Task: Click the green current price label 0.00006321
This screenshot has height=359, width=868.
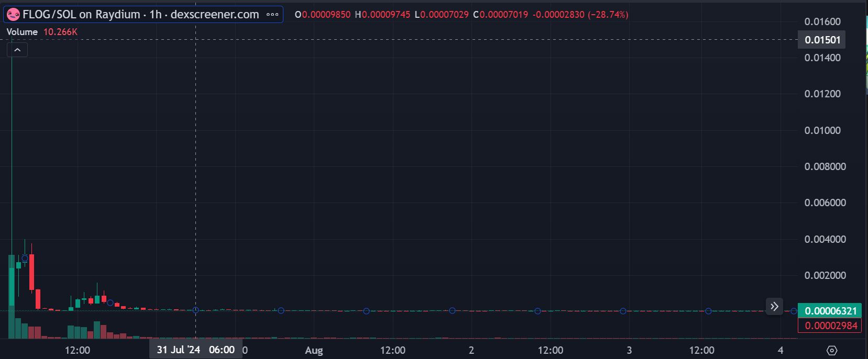Action: click(830, 311)
